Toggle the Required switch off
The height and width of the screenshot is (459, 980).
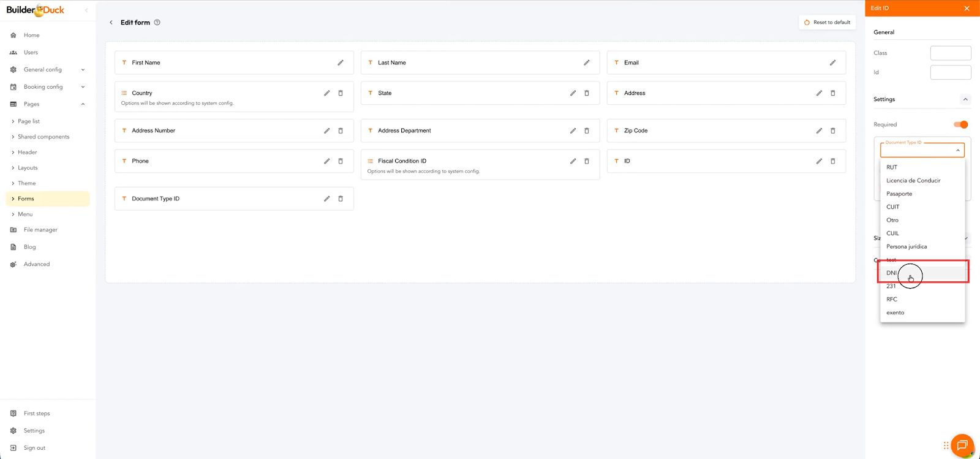click(960, 124)
